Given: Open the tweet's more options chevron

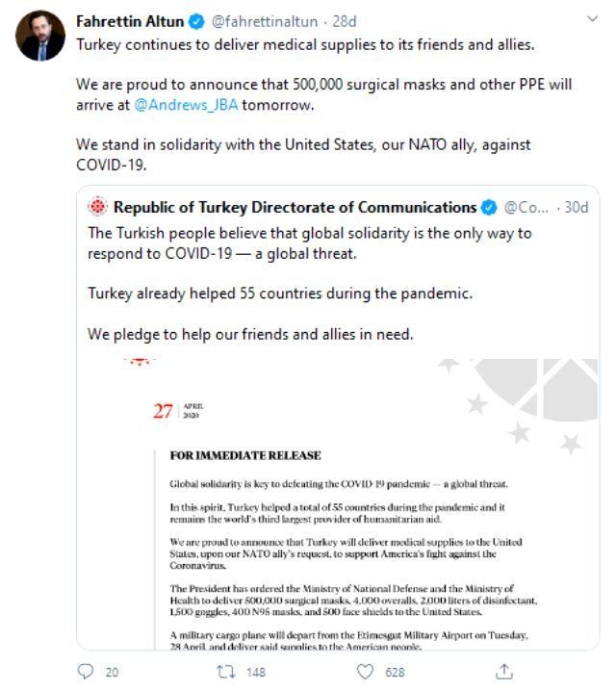Looking at the screenshot, I should [x=589, y=21].
